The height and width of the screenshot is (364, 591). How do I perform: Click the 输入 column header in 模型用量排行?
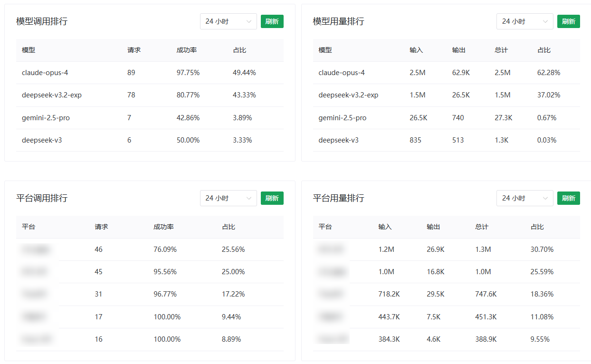point(417,50)
